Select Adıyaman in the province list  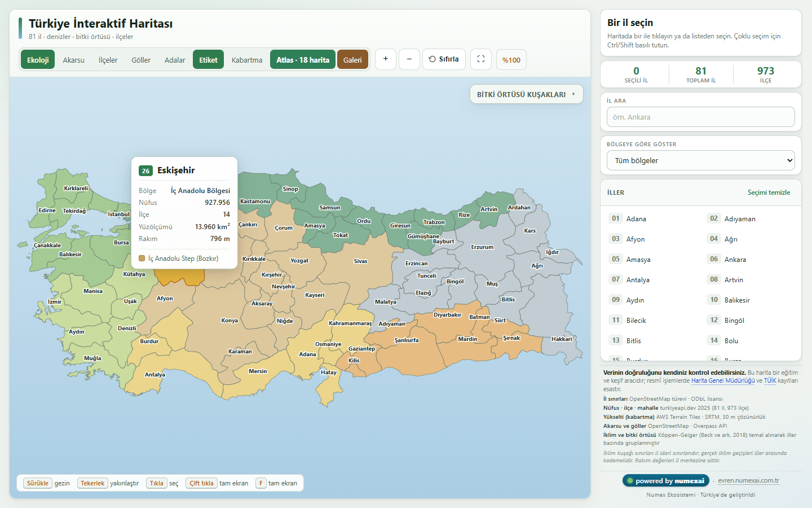(x=751, y=218)
